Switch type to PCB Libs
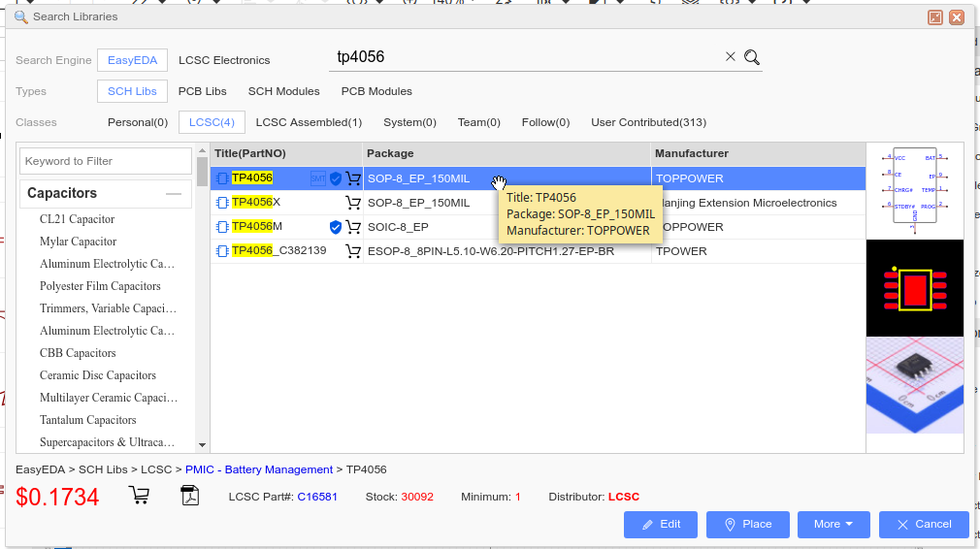This screenshot has height=549, width=980. [x=203, y=91]
